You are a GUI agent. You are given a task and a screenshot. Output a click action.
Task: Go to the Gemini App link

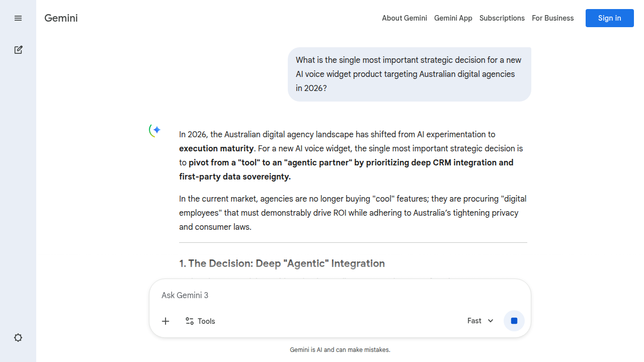[x=453, y=18]
